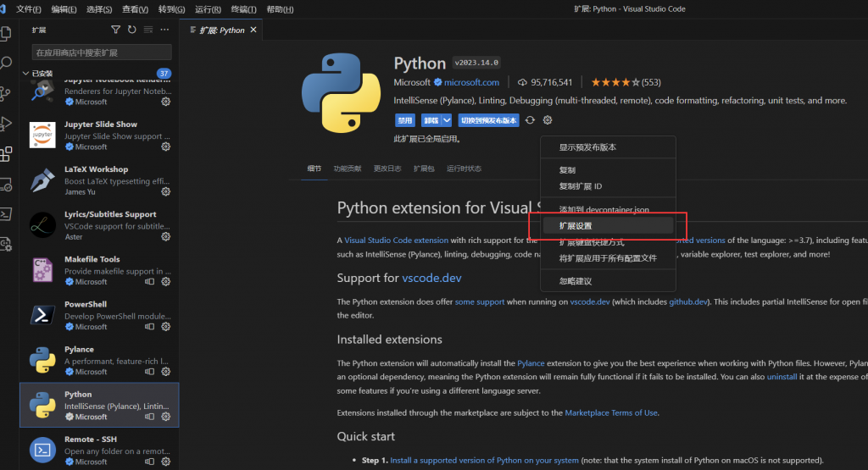The width and height of the screenshot is (868, 470).
Task: Switch to the 更改日志 changelog tab
Action: pos(387,169)
